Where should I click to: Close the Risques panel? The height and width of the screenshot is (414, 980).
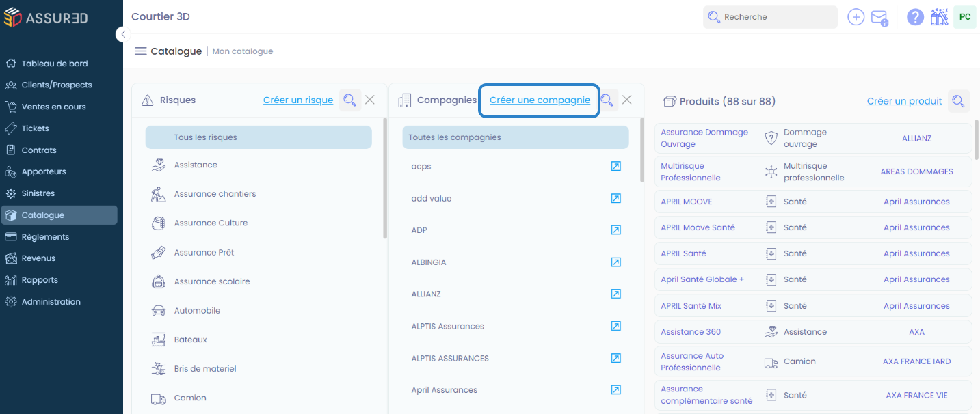click(x=370, y=100)
